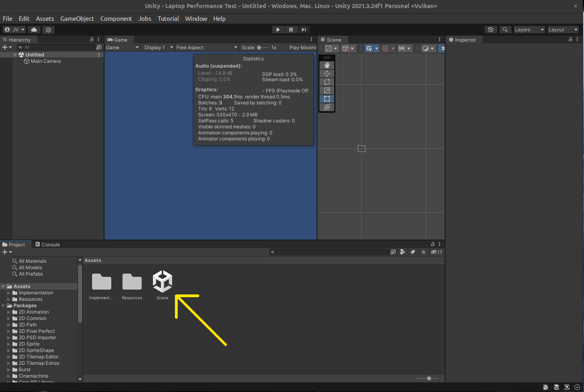
Task: Toggle the Hierarchy panel lock
Action: click(x=92, y=39)
